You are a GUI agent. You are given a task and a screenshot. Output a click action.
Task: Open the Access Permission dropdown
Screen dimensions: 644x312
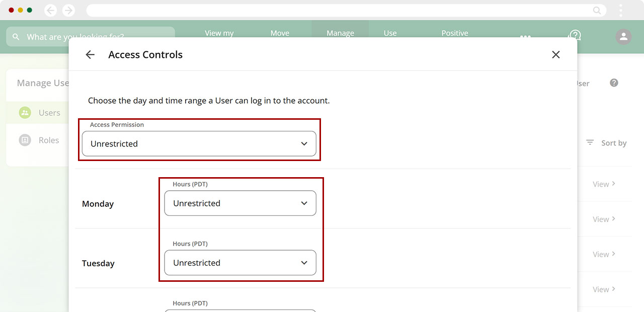click(x=199, y=143)
